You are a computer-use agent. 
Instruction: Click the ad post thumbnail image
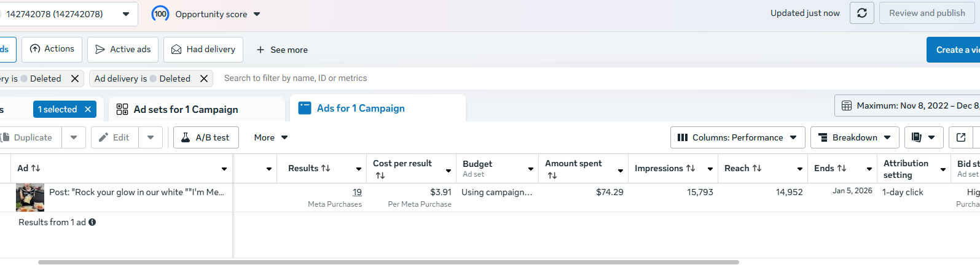click(30, 198)
